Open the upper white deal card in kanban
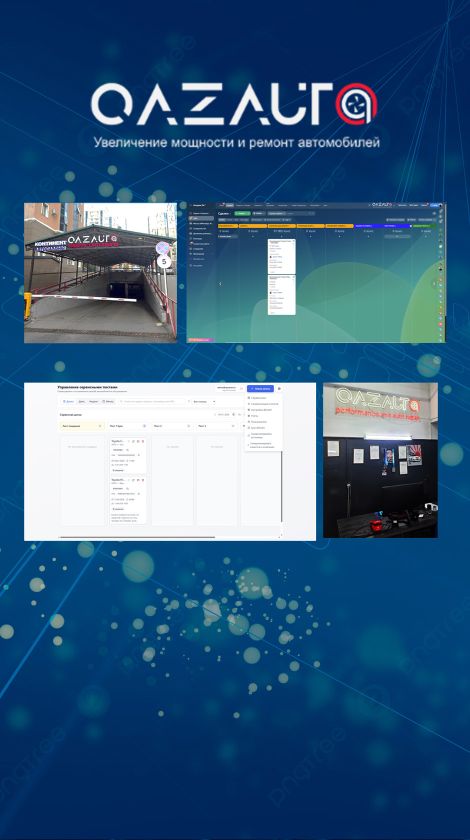470x840 pixels. [281, 256]
